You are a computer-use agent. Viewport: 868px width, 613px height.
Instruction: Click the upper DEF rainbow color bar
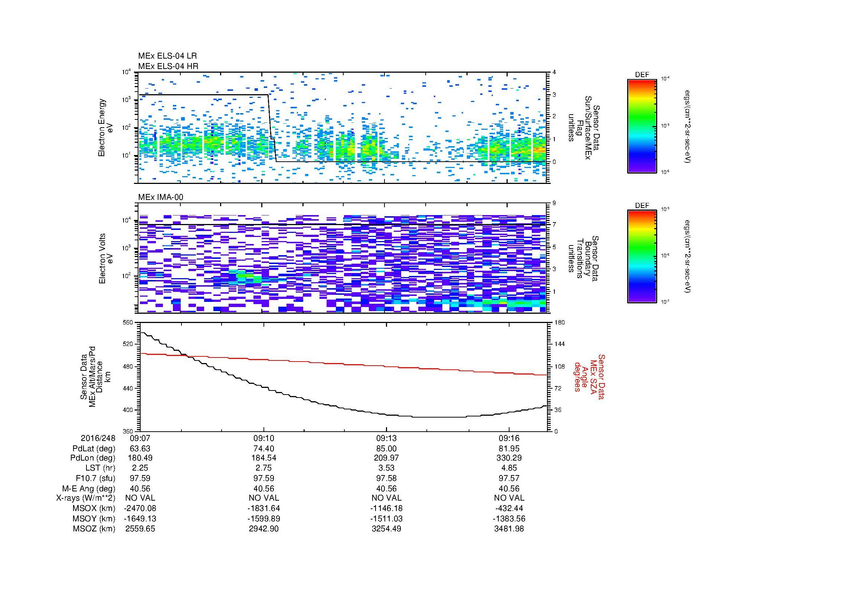point(642,126)
